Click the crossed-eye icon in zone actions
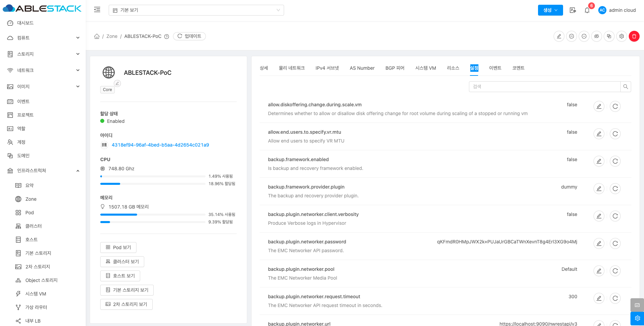The height and width of the screenshot is (326, 644). coord(596,36)
